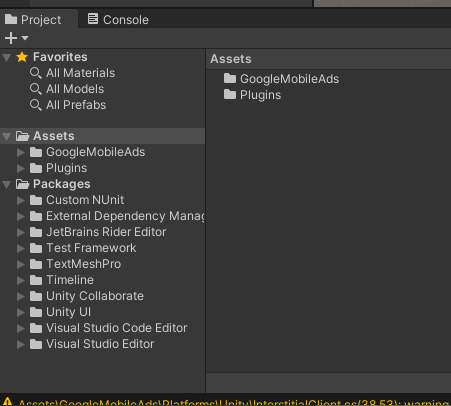
Task: Expand the Plugins folder in the tree
Action: 21,168
